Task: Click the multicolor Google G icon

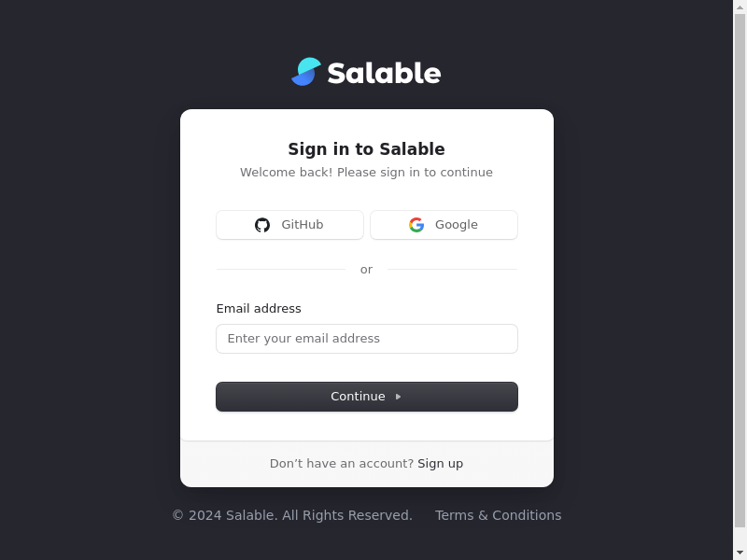Action: click(x=416, y=225)
